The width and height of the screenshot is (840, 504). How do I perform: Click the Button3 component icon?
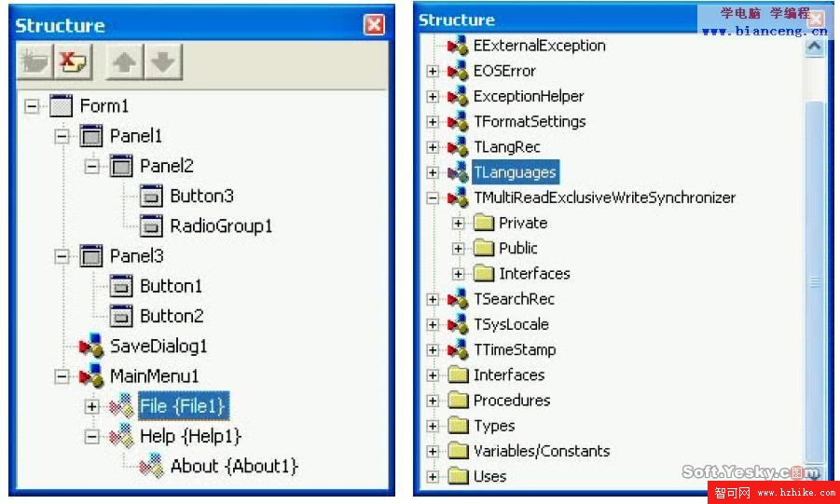click(151, 196)
